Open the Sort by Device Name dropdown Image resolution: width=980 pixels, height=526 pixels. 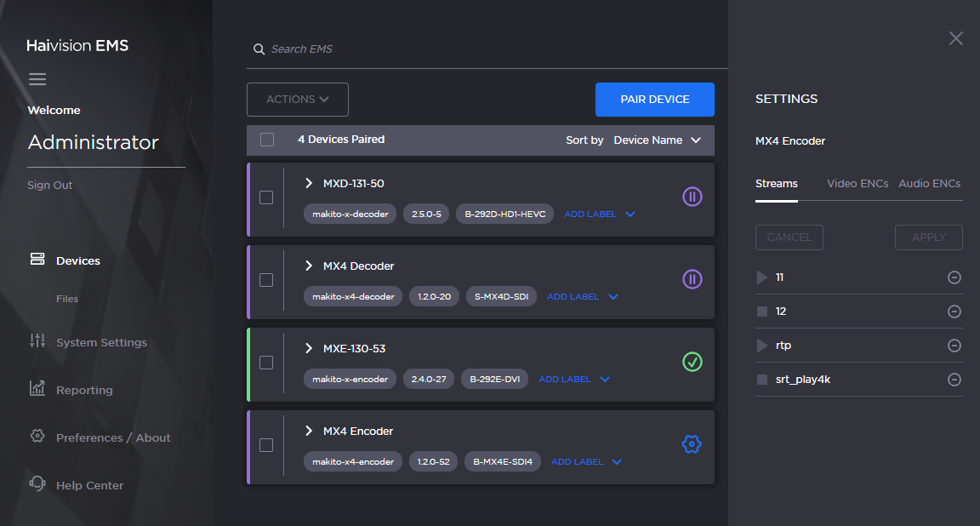[x=658, y=140]
